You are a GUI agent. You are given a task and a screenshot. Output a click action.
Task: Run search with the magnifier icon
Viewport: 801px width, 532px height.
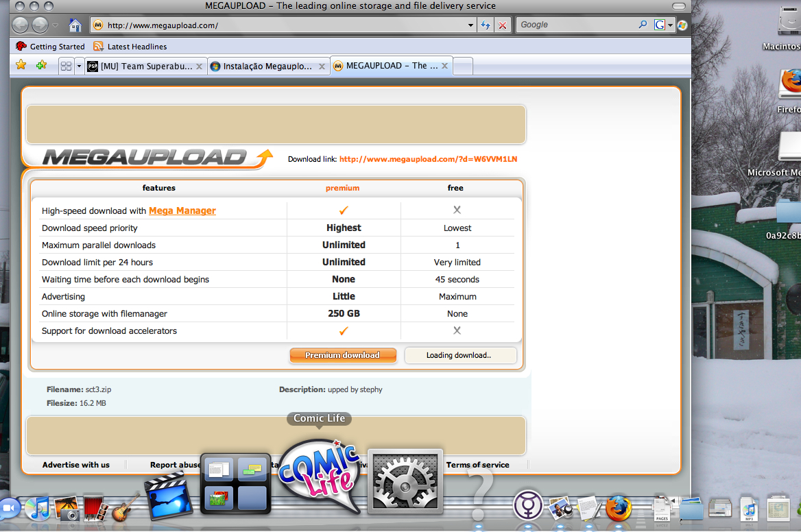coord(643,25)
